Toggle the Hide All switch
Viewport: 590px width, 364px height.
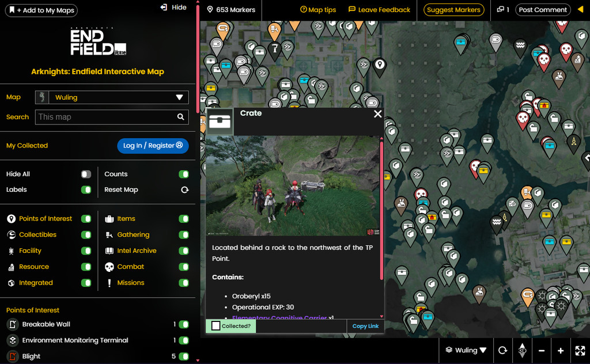click(x=86, y=174)
